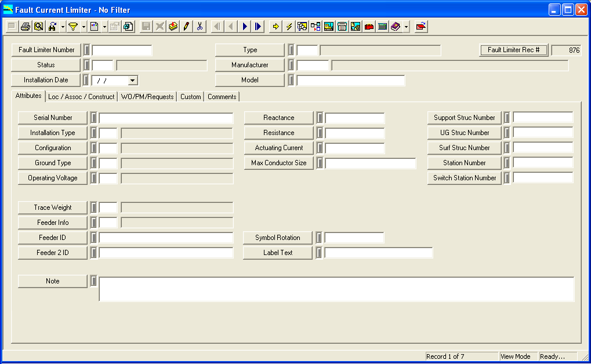Click the Switch Station Number button

(465, 178)
